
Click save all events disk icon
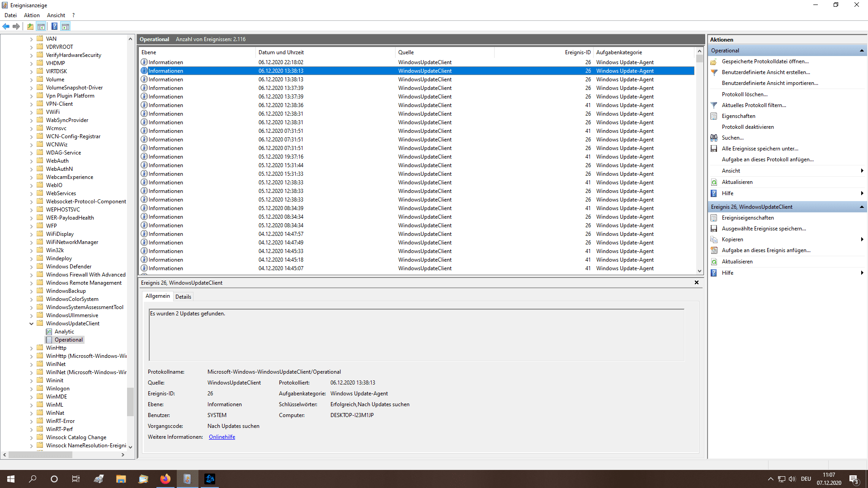[714, 149]
